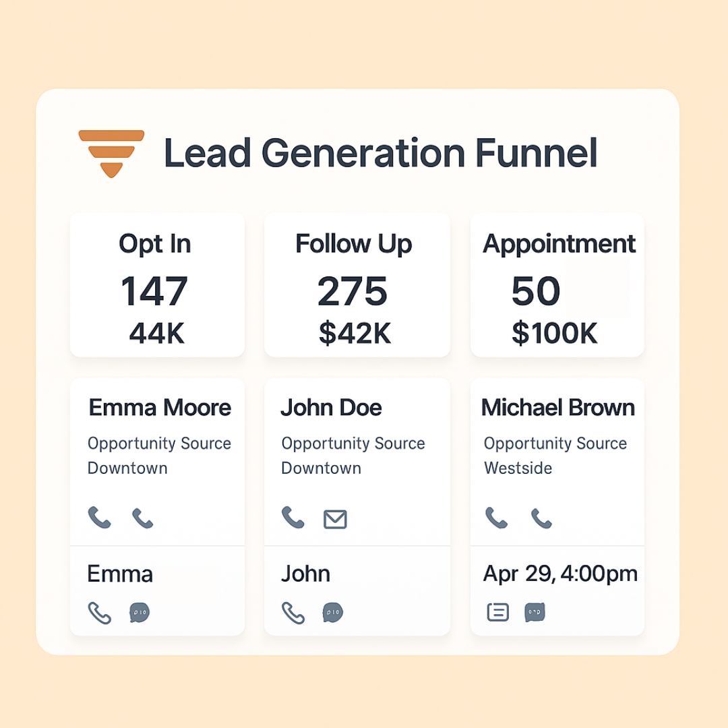Click the first phone icon on John Doe's card
This screenshot has height=728, width=728.
click(293, 517)
